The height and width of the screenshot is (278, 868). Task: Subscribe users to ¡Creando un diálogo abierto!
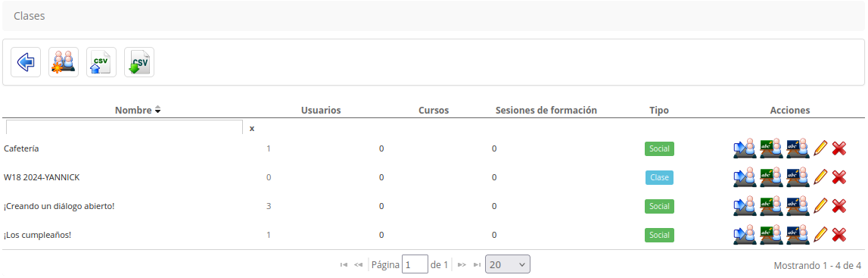(745, 206)
